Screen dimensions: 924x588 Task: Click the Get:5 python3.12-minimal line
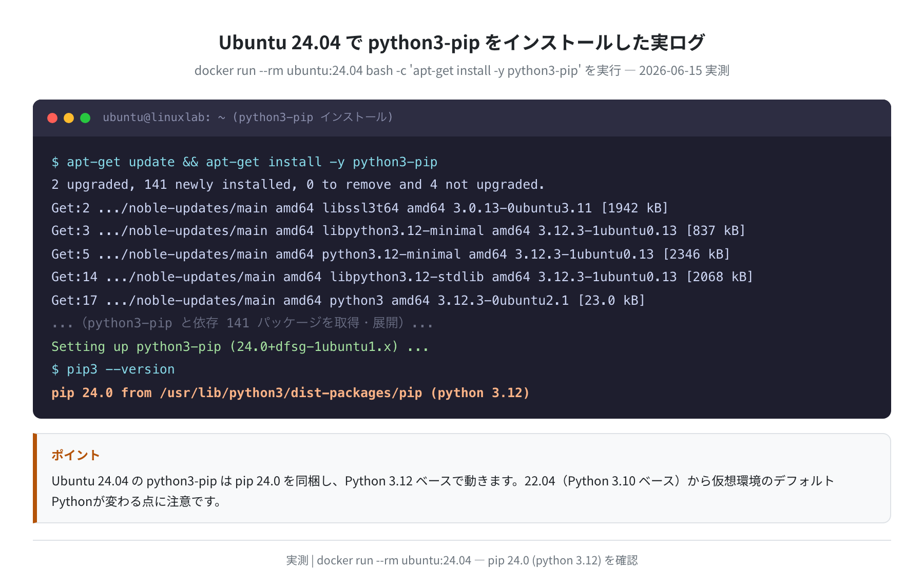point(391,254)
